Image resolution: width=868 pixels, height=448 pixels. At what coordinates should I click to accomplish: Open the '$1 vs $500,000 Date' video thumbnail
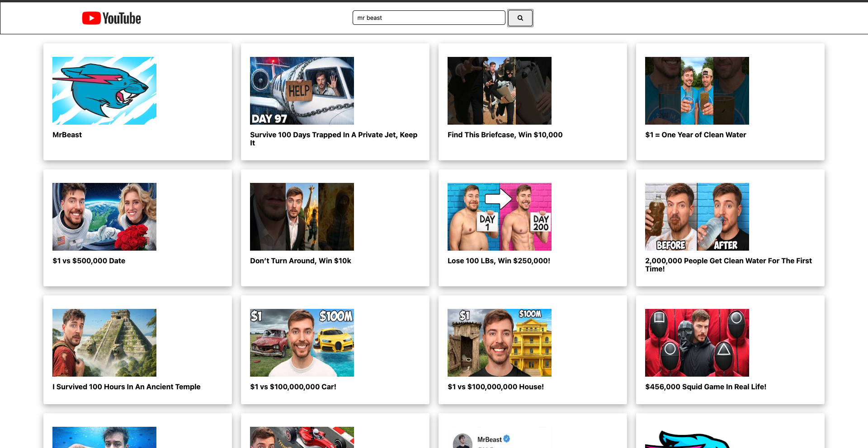[104, 216]
